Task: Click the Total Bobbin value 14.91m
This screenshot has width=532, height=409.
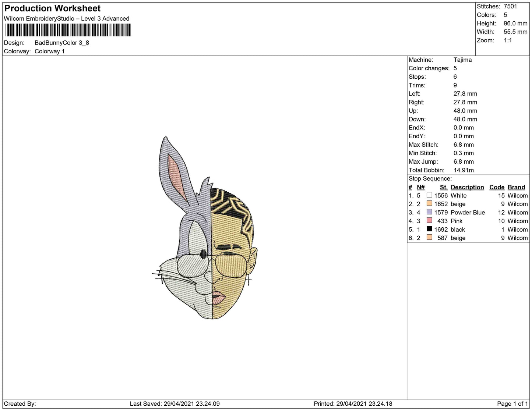Action: click(x=464, y=170)
